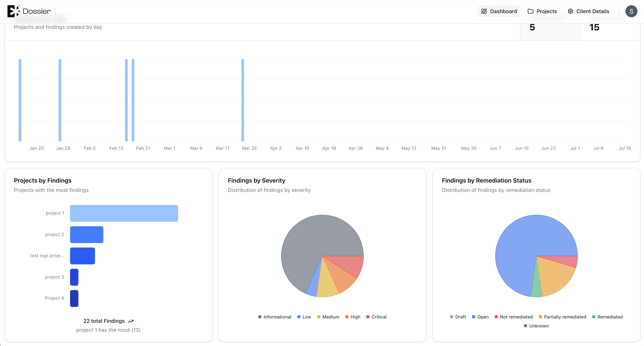Screen dimensions: 644x346
Task: Click the Findings by Severity heading
Action: pyautogui.click(x=256, y=180)
